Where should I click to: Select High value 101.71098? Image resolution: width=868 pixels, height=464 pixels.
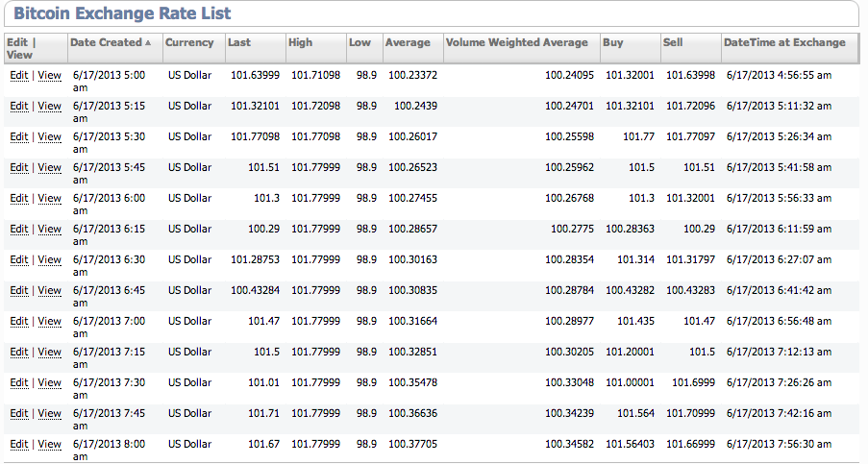(x=315, y=75)
